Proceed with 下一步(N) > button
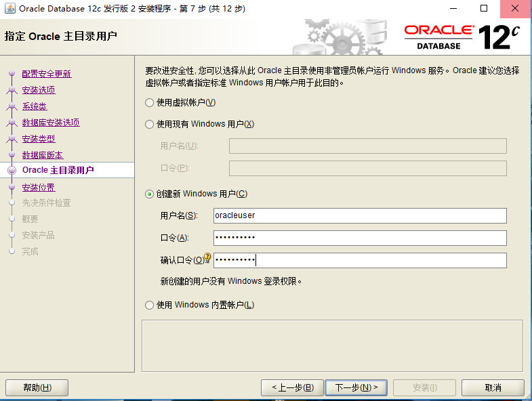The image size is (532, 401). tap(356, 387)
